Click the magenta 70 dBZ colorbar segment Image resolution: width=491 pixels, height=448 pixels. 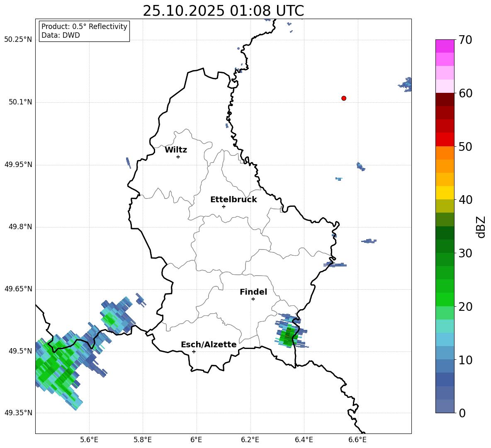[445, 46]
